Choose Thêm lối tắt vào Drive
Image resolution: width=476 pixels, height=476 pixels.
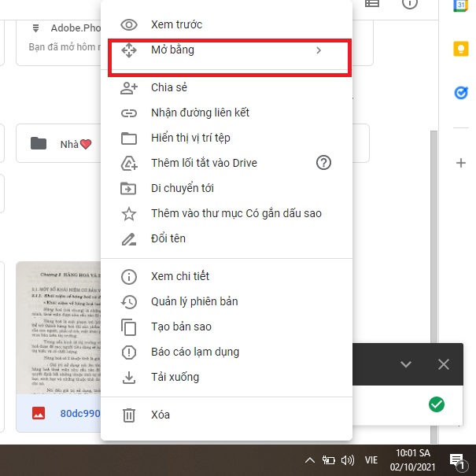point(227,164)
